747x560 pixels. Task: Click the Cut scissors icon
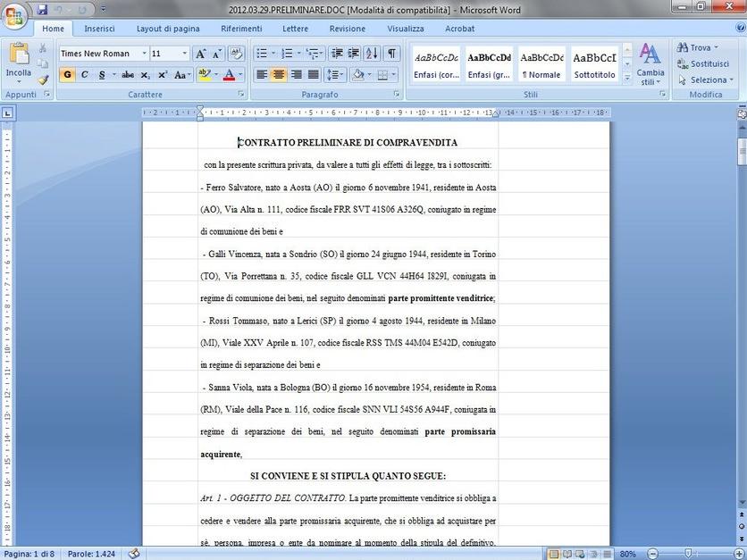43,49
